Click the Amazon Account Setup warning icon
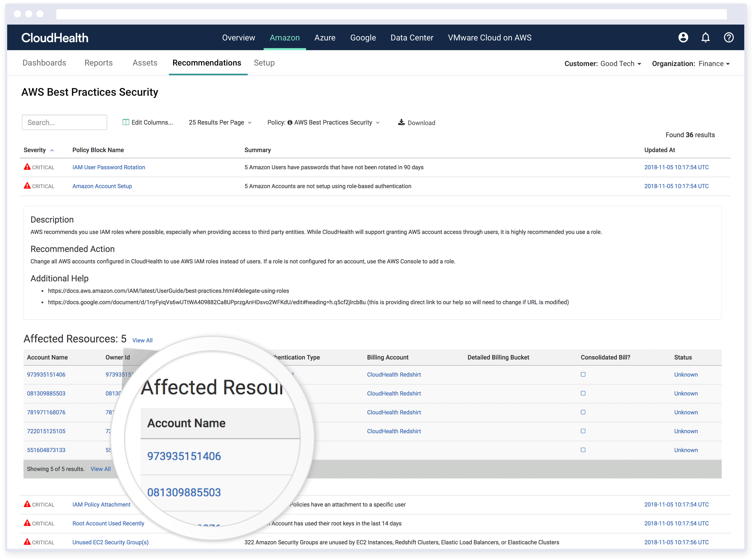Viewport: 754px width, 560px height. (27, 186)
